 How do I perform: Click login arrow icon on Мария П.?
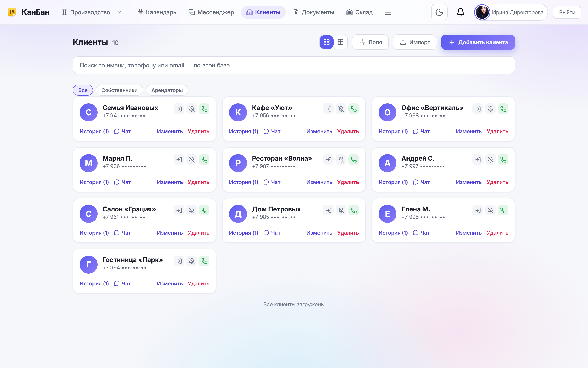coord(179,159)
